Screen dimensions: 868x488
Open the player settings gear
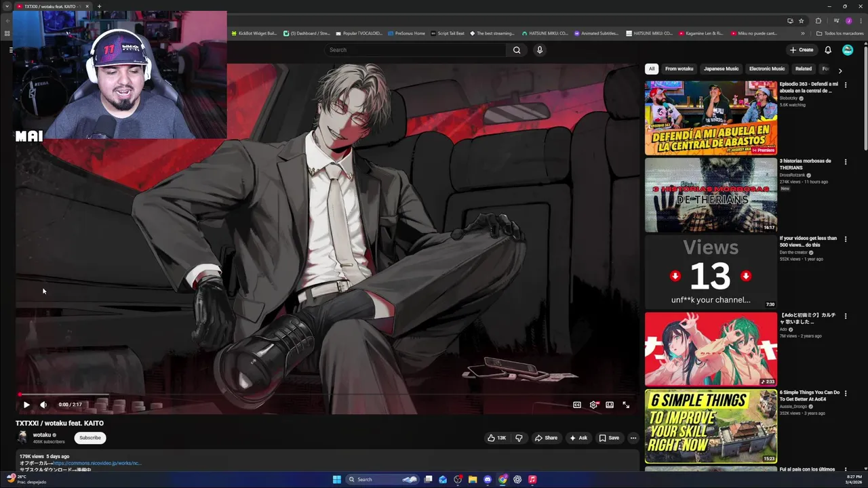point(593,405)
